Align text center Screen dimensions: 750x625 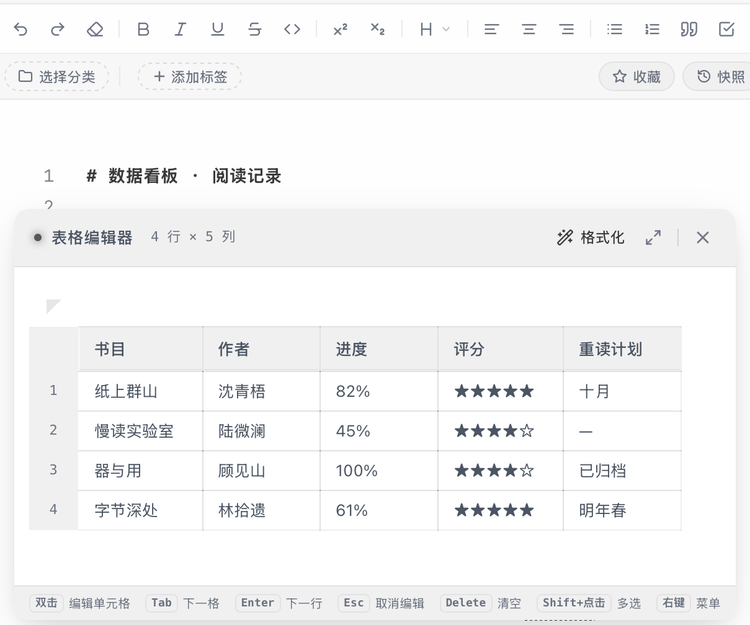pos(529,30)
